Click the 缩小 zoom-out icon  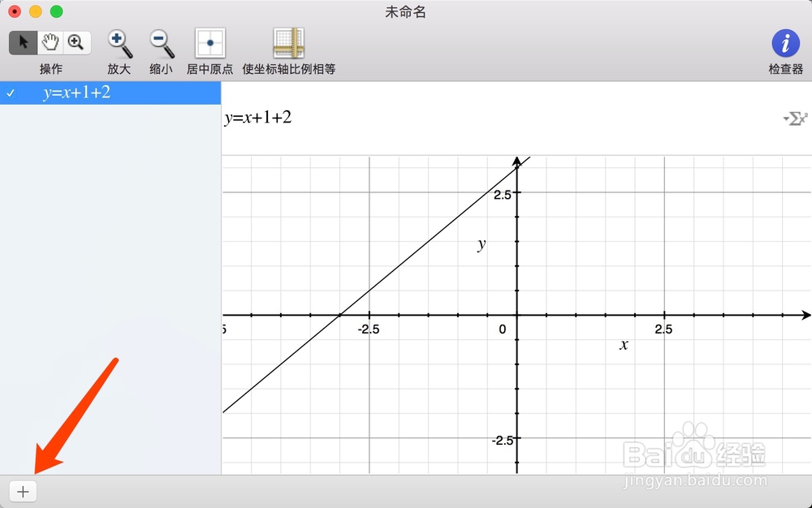160,42
